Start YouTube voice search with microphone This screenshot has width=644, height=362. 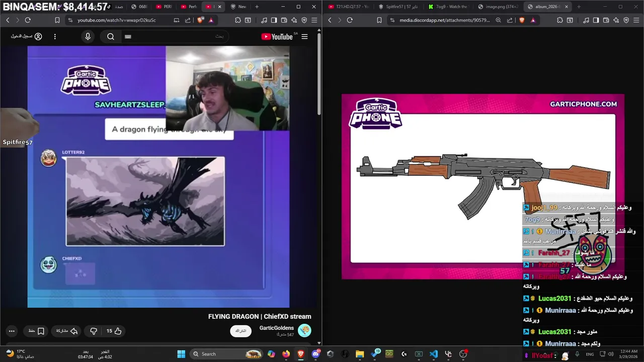pyautogui.click(x=88, y=36)
